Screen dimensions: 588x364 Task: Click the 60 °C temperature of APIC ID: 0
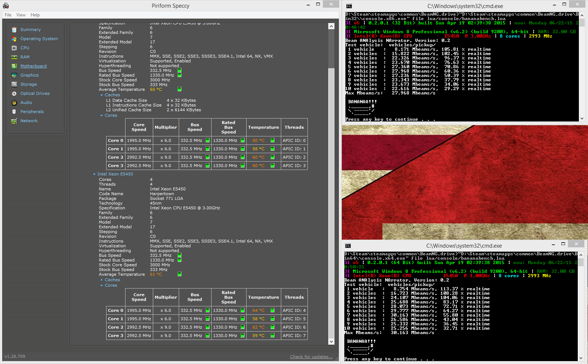click(258, 140)
